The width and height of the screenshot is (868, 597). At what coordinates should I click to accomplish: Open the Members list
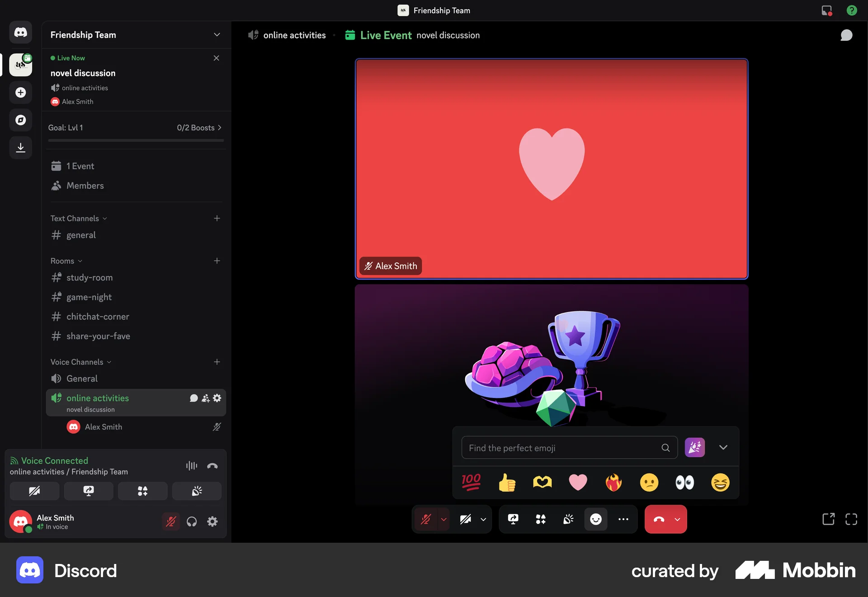click(84, 185)
